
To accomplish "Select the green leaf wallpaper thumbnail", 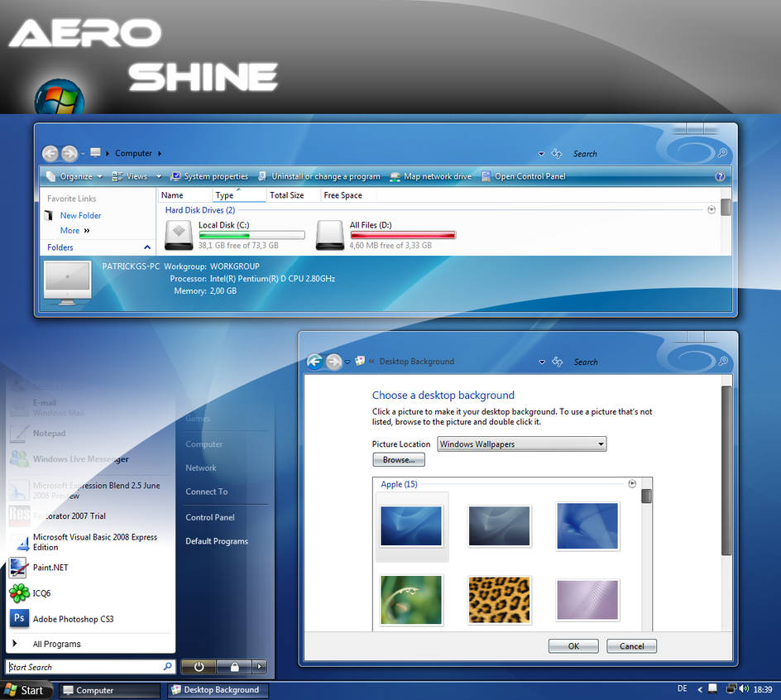I will coord(411,599).
